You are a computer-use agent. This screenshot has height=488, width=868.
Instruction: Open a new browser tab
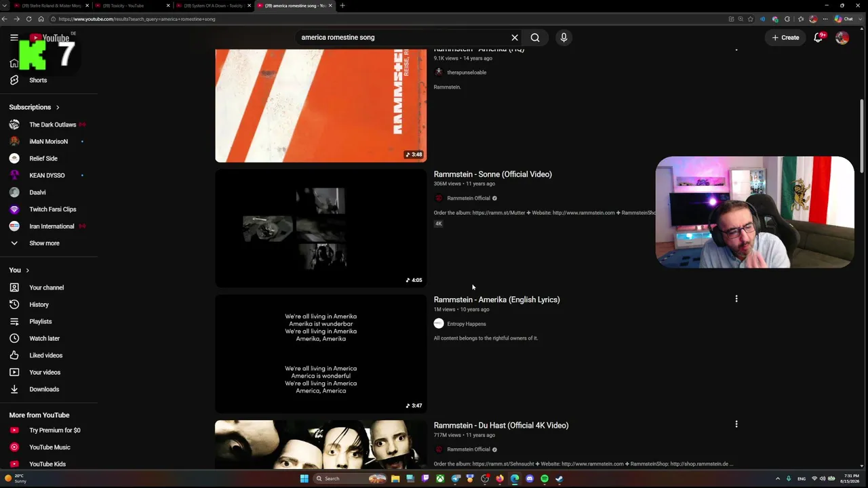[342, 5]
